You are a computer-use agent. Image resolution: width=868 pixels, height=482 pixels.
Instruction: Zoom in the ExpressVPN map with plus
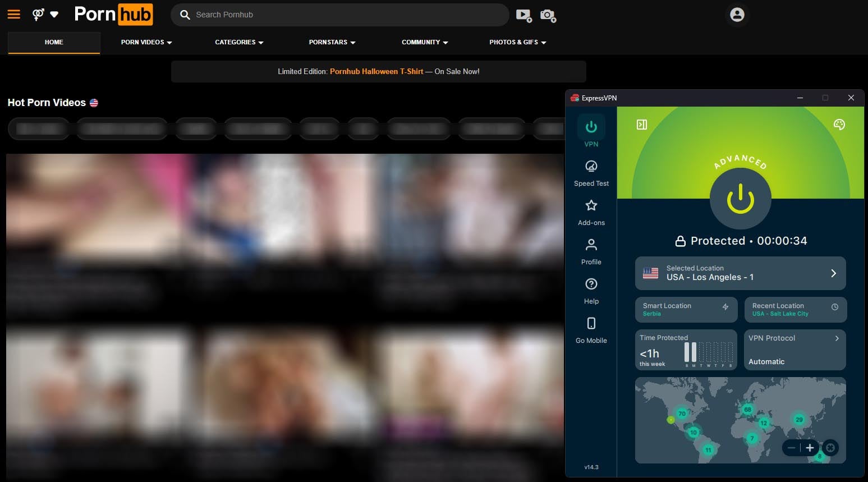pos(810,448)
